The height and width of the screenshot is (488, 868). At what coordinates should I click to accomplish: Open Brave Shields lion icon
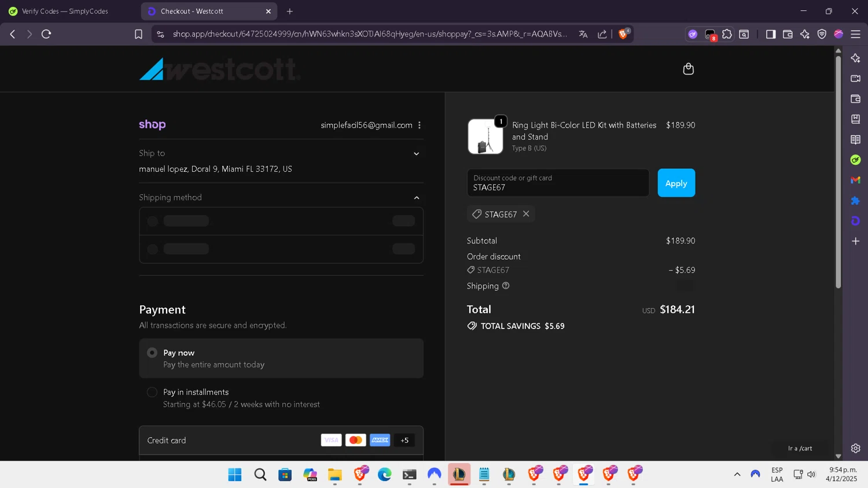click(x=624, y=34)
